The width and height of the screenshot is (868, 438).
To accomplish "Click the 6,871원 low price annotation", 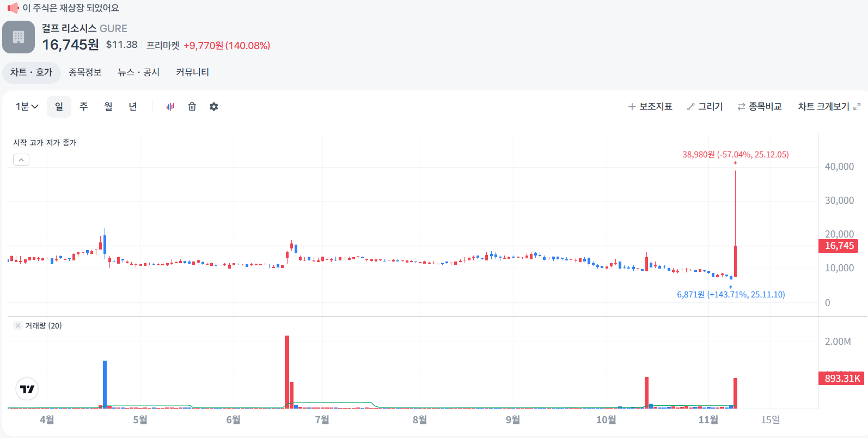I will click(731, 295).
